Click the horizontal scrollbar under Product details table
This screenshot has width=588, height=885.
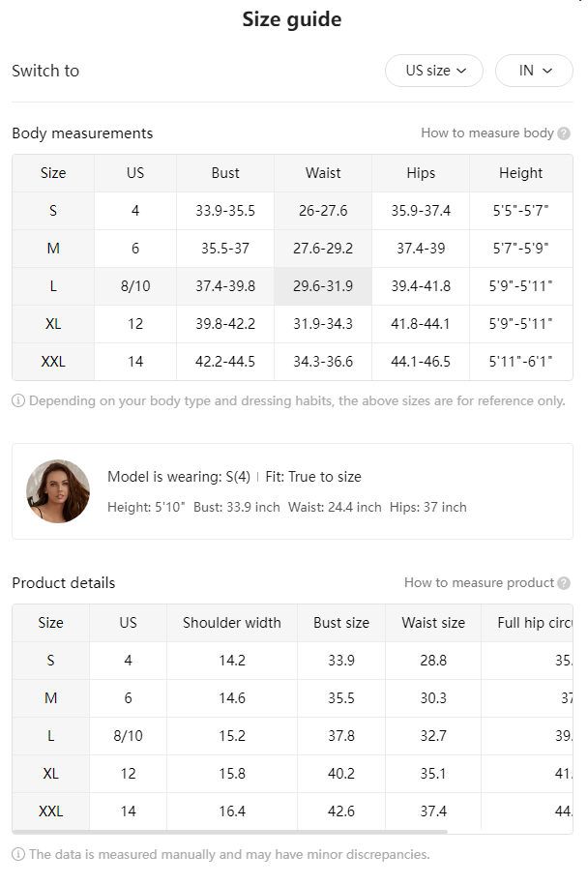229,832
